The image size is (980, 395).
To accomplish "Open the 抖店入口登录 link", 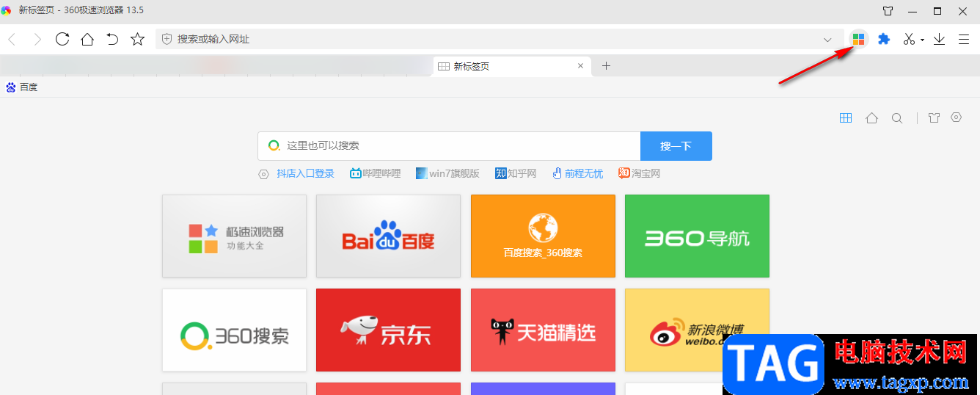I will tap(305, 174).
